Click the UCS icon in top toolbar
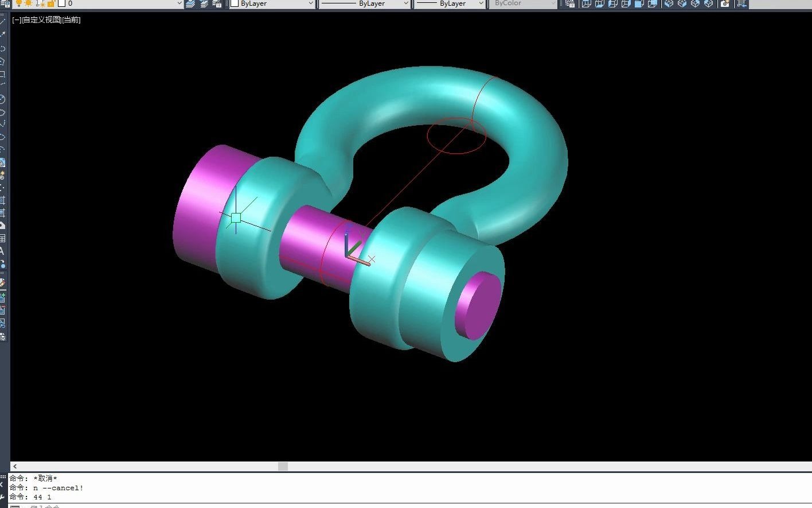Viewport: 812px width, 508px height. pyautogui.click(x=741, y=3)
